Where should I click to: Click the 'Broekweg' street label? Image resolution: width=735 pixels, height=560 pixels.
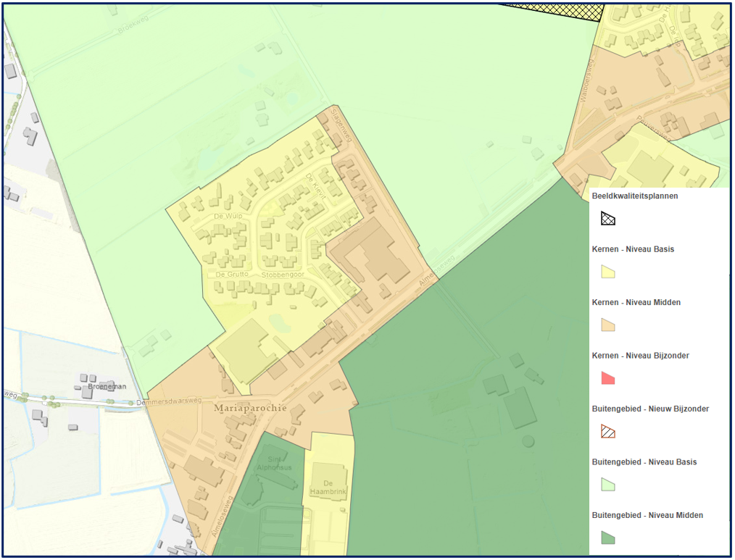point(133,25)
